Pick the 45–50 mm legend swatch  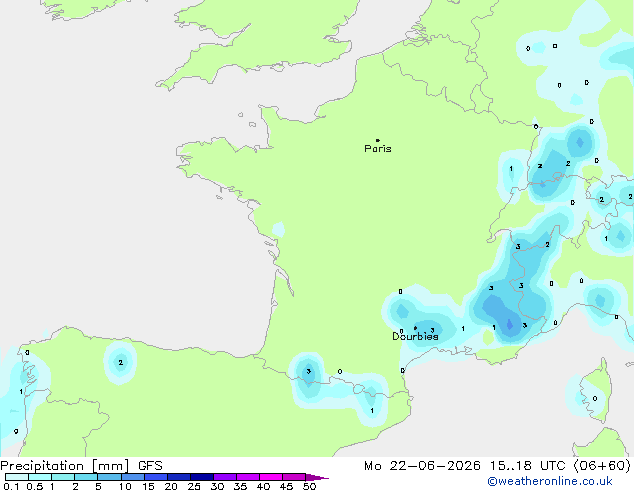coord(294,477)
